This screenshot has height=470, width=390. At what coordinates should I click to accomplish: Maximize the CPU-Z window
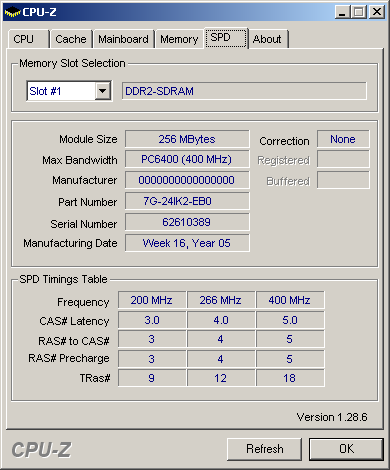tap(359, 12)
